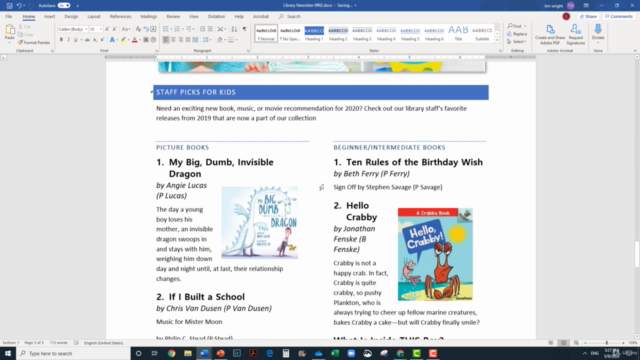Apply yellow text highlight color
The image size is (640, 360).
[x=123, y=40]
